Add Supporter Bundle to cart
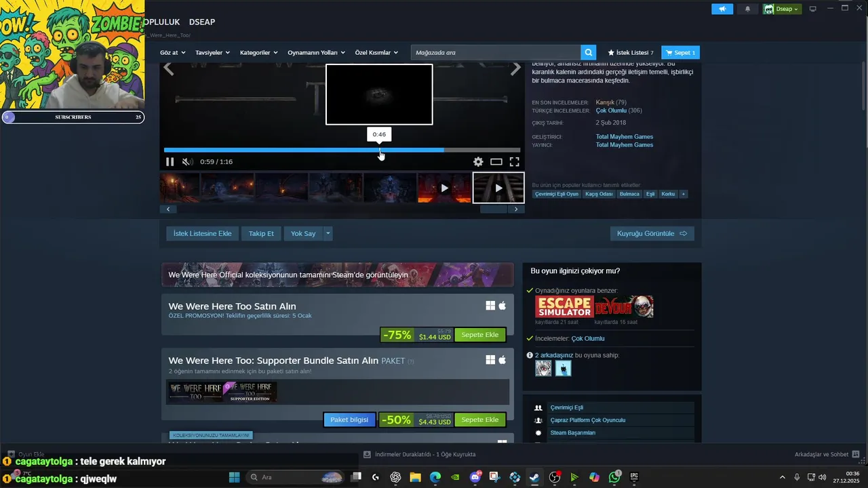This screenshot has width=868, height=488. 480,420
